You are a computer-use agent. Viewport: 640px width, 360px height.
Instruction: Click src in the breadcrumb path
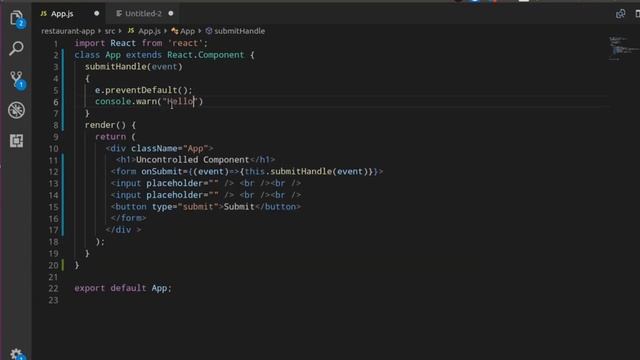[x=110, y=31]
